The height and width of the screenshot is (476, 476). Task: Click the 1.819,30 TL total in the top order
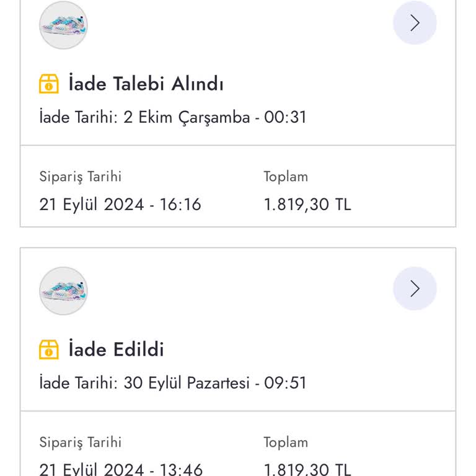pos(307,205)
